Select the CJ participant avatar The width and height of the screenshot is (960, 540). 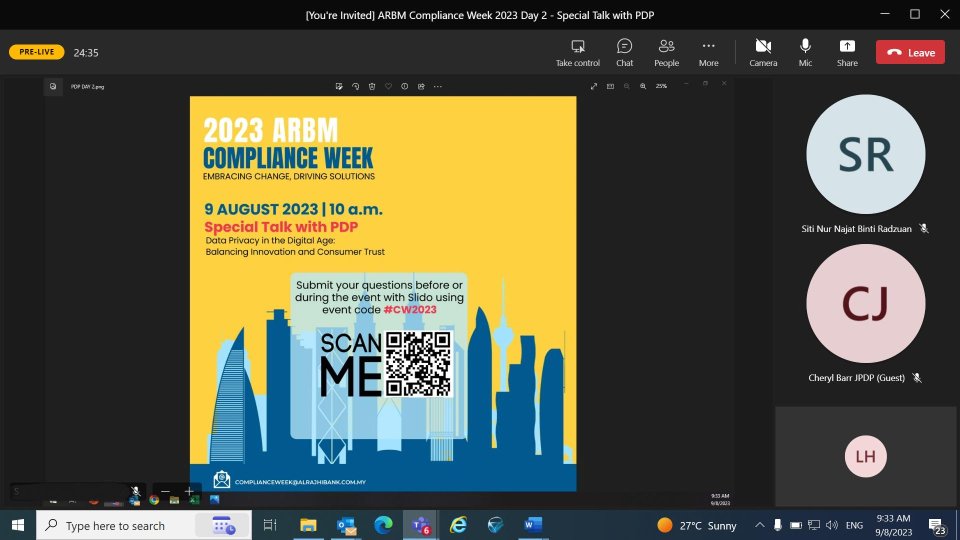click(865, 303)
